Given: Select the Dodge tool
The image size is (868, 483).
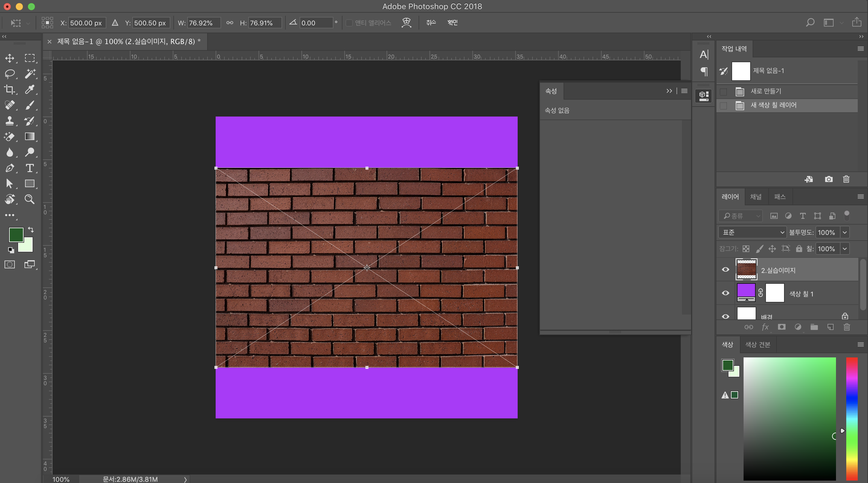Looking at the screenshot, I should (30, 152).
